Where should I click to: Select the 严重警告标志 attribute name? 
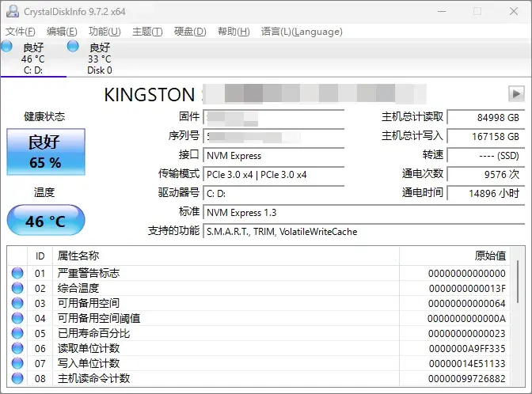coord(89,273)
